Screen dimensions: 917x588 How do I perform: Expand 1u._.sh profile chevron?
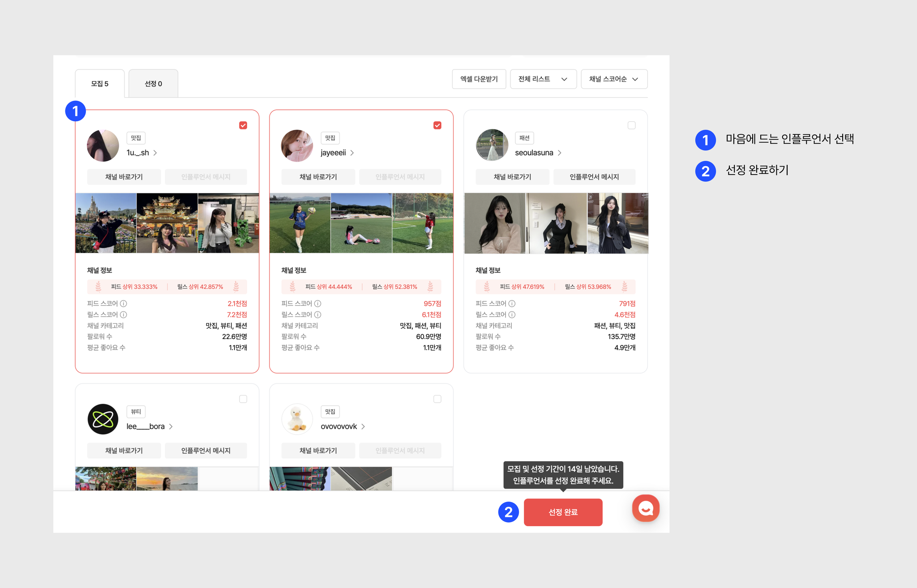click(155, 153)
